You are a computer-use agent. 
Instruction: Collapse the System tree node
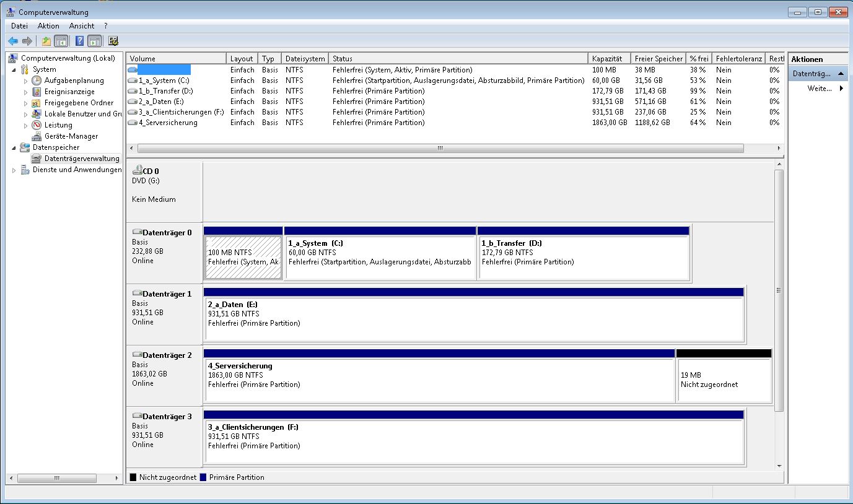coord(14,70)
